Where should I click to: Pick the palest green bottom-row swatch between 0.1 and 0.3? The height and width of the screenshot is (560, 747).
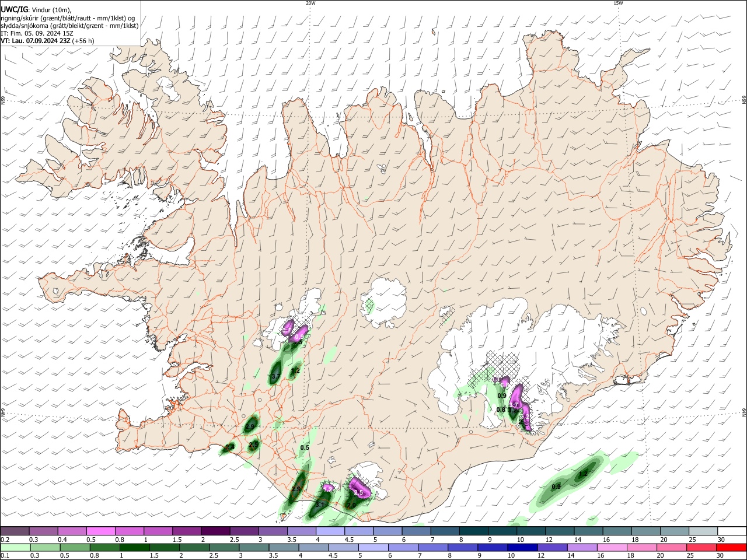point(15,547)
